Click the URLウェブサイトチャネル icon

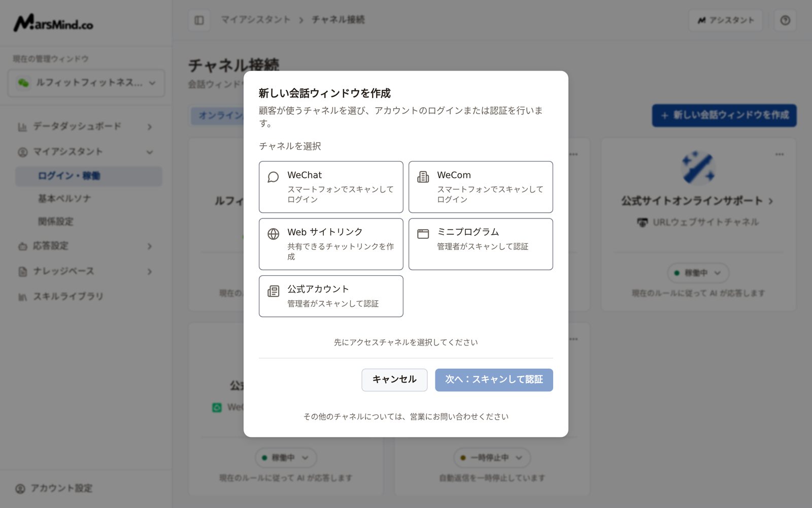(642, 223)
